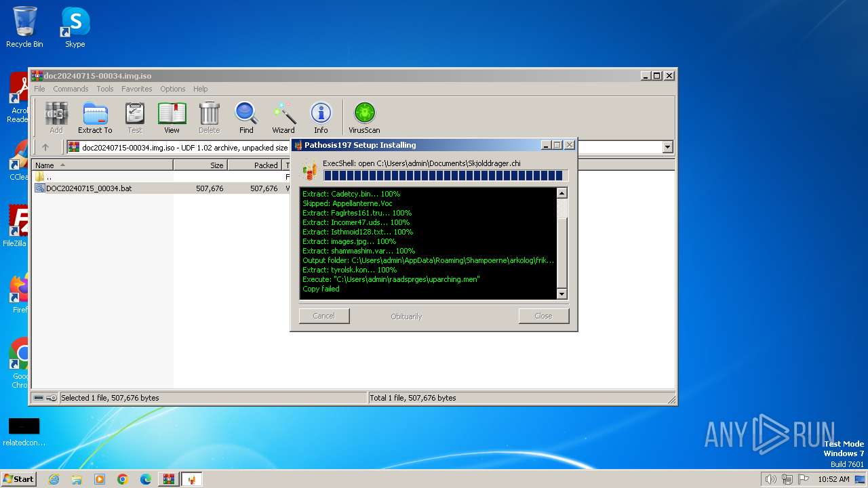The height and width of the screenshot is (488, 868).
Task: Click the 'Copy failed' log line
Action: click(321, 289)
